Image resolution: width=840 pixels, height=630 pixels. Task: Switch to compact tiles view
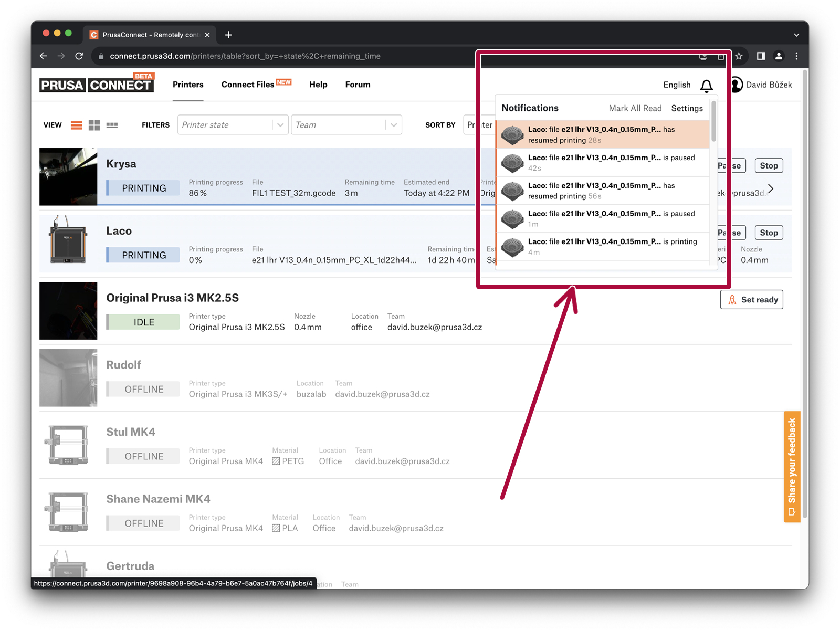[x=112, y=125]
